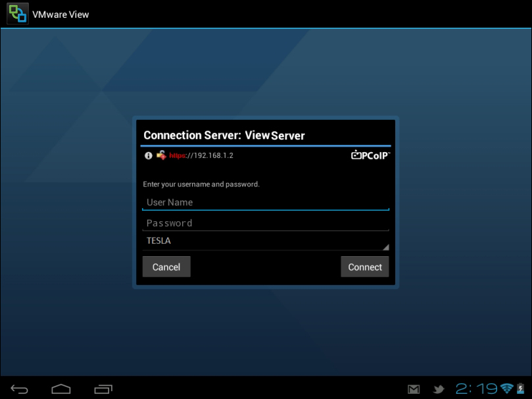Focus the User Name field
Viewport: 532px width, 399px height.
(266, 202)
